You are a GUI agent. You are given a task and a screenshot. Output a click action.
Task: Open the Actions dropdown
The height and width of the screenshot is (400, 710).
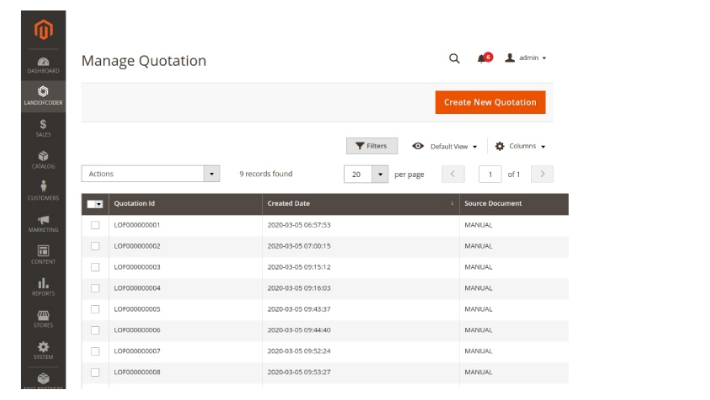coord(150,174)
